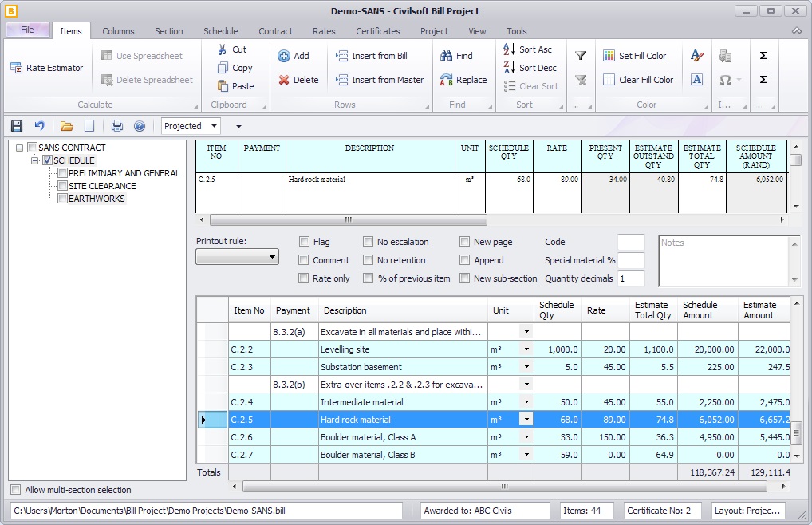The height and width of the screenshot is (525, 812).
Task: Save the bill using the floppy disk icon
Action: point(17,126)
